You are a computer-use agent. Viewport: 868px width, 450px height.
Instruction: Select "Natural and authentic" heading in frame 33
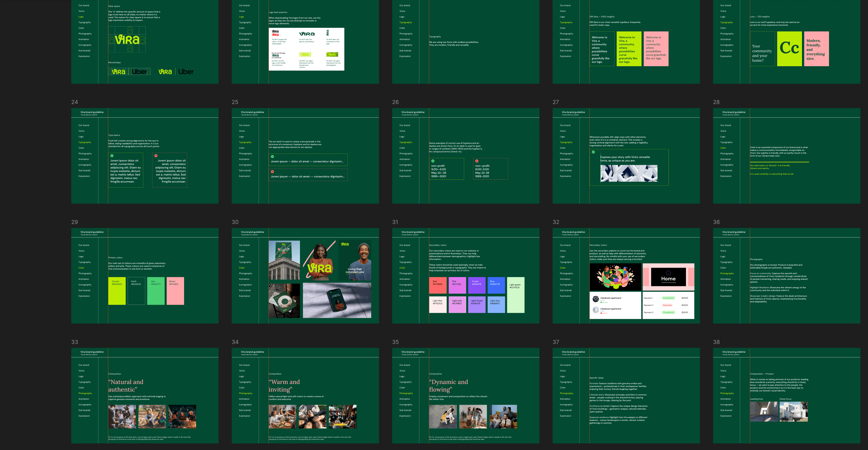tap(126, 386)
